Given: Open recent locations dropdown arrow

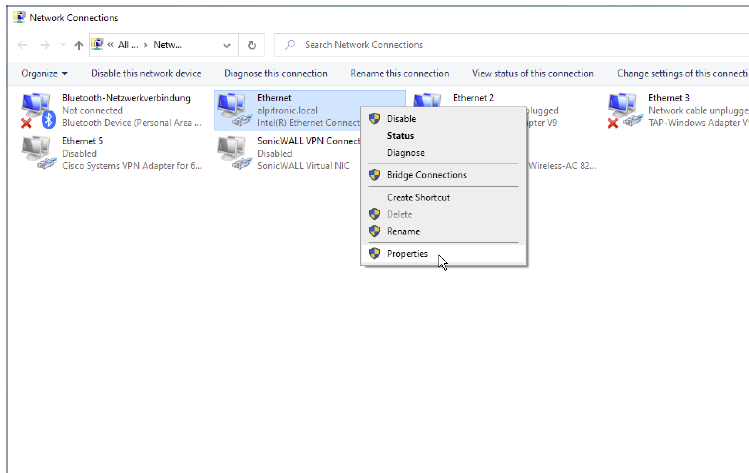Looking at the screenshot, I should click(63, 45).
